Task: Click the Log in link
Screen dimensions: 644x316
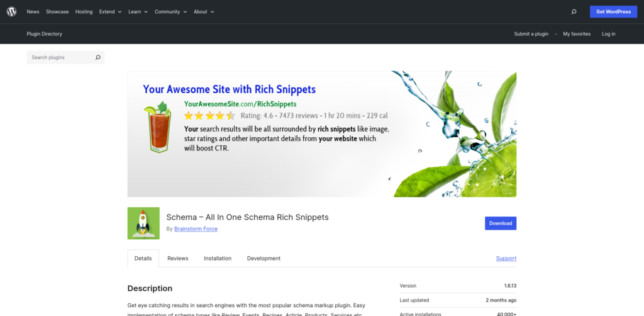Action: coord(609,34)
